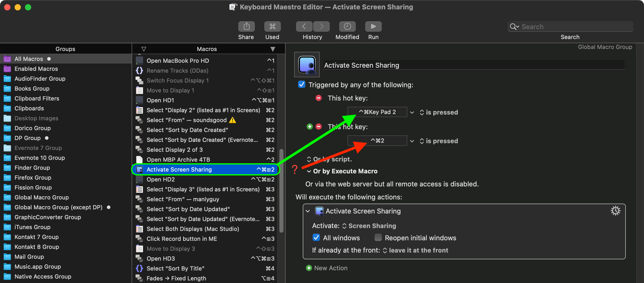This screenshot has width=644, height=283.
Task: Click the Enabled Macros smart group icon
Action: (x=7, y=69)
